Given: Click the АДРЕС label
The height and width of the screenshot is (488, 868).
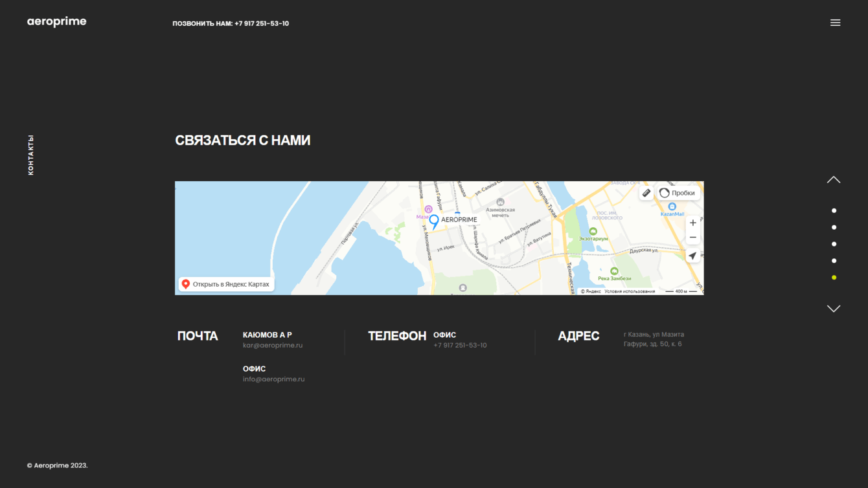Looking at the screenshot, I should point(578,336).
